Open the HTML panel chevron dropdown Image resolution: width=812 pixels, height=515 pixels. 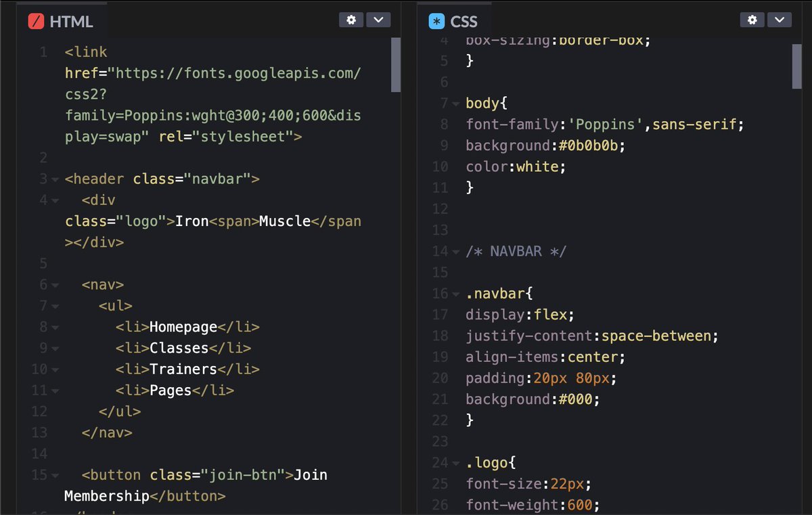point(378,20)
